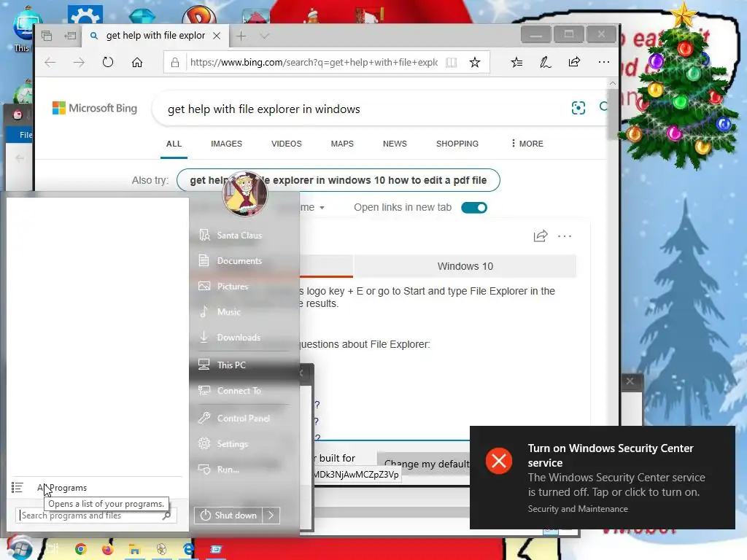Switch to IMAGES results tab
Screen dimensions: 747x560
coord(226,144)
